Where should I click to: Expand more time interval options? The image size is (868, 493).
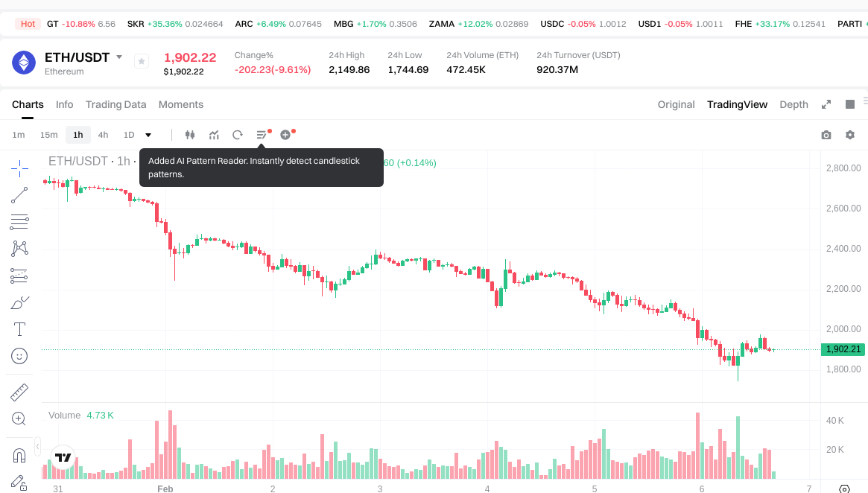(148, 135)
